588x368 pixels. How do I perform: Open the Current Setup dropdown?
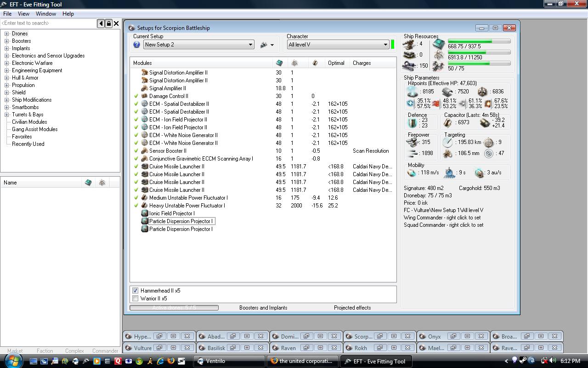pyautogui.click(x=198, y=45)
